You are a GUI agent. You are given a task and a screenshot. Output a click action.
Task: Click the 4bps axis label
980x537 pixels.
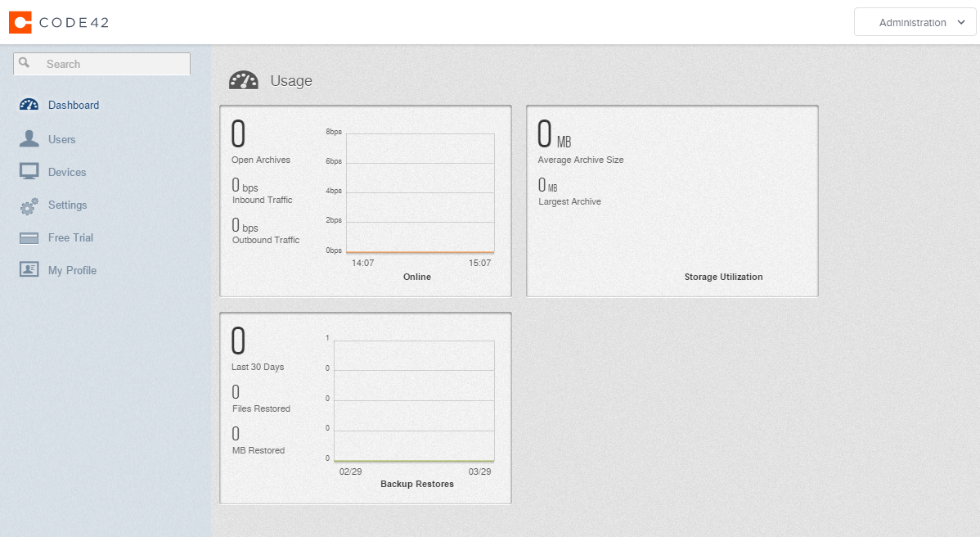pyautogui.click(x=334, y=191)
